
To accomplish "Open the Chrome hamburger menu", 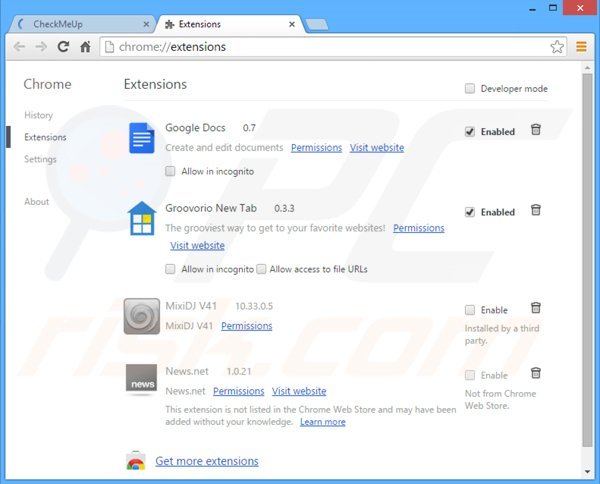I will click(581, 47).
